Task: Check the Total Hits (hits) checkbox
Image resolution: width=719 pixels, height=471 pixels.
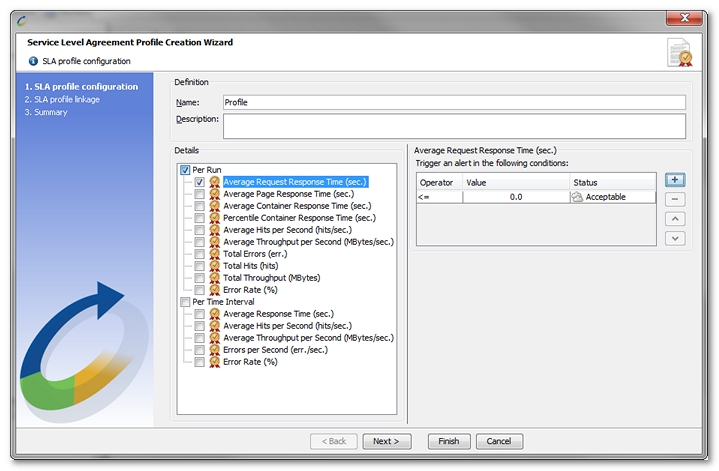Action: pos(200,266)
